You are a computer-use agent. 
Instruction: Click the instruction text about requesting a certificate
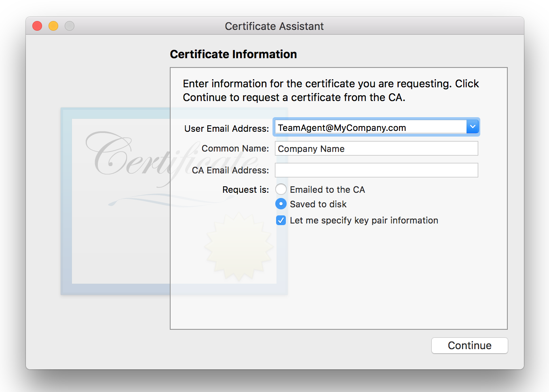pyautogui.click(x=330, y=91)
